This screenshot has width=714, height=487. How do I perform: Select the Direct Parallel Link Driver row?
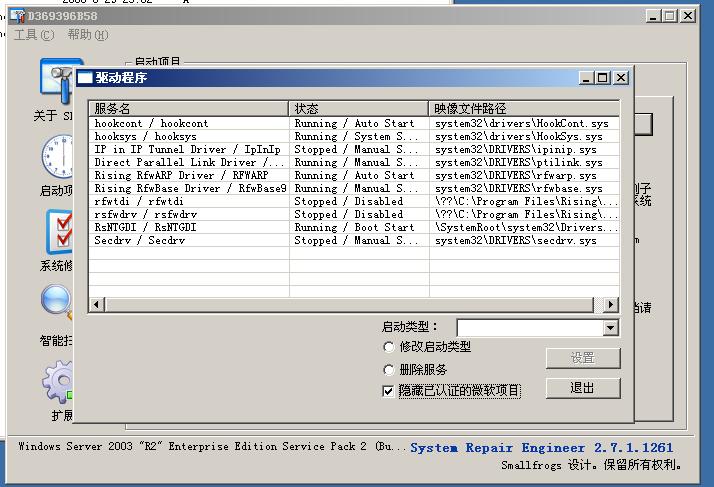[354, 162]
